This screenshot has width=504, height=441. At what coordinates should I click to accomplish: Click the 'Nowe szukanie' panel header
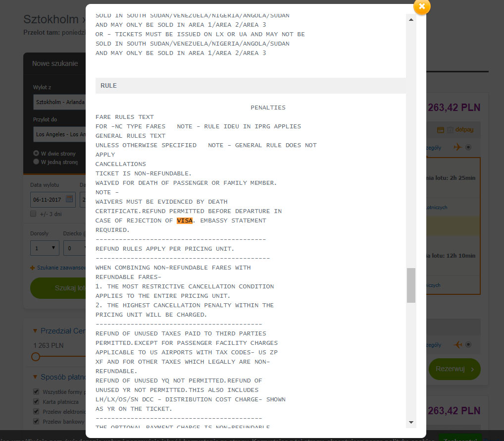(54, 63)
